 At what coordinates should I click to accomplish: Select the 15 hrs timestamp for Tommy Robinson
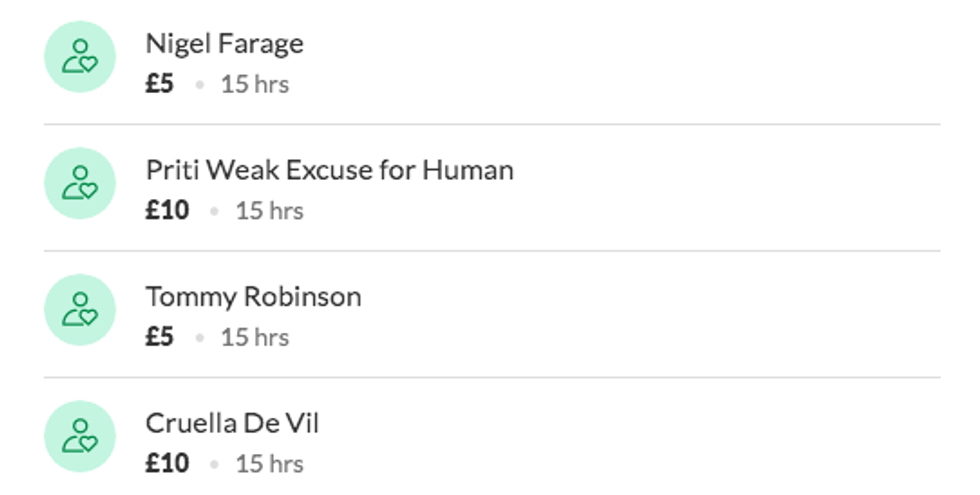coord(255,337)
